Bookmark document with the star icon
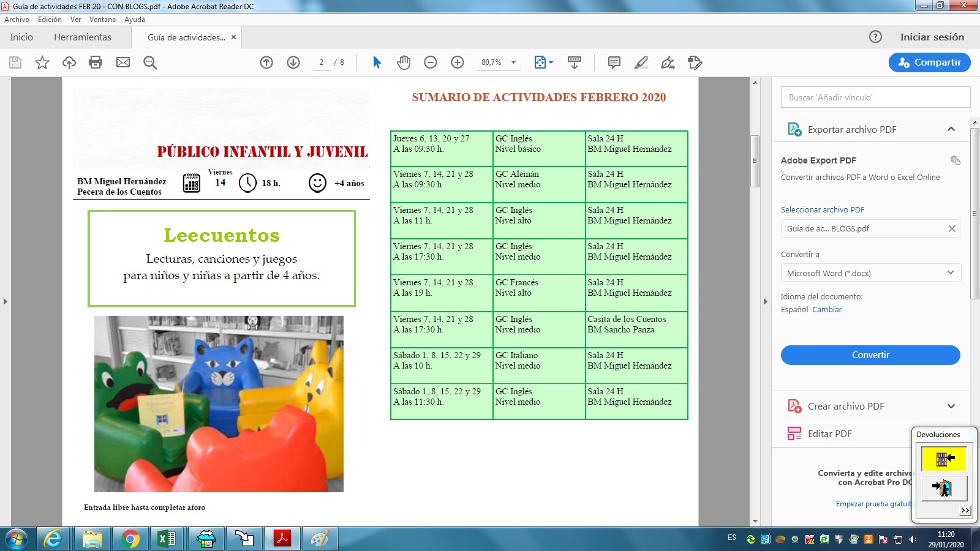 42,62
